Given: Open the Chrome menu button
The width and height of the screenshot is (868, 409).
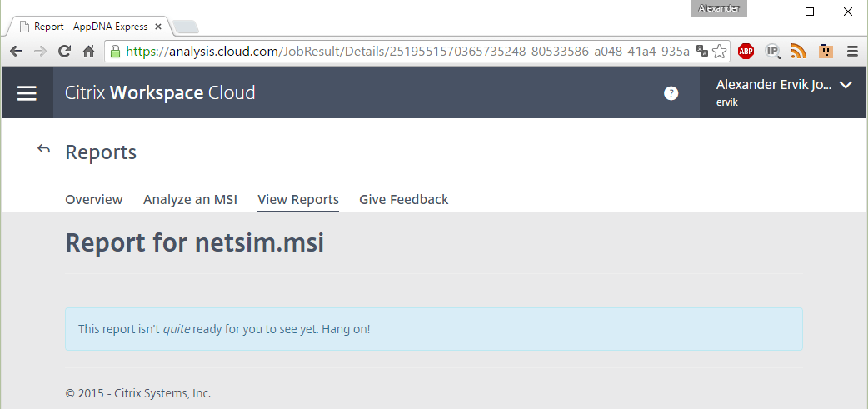Looking at the screenshot, I should click(x=852, y=52).
